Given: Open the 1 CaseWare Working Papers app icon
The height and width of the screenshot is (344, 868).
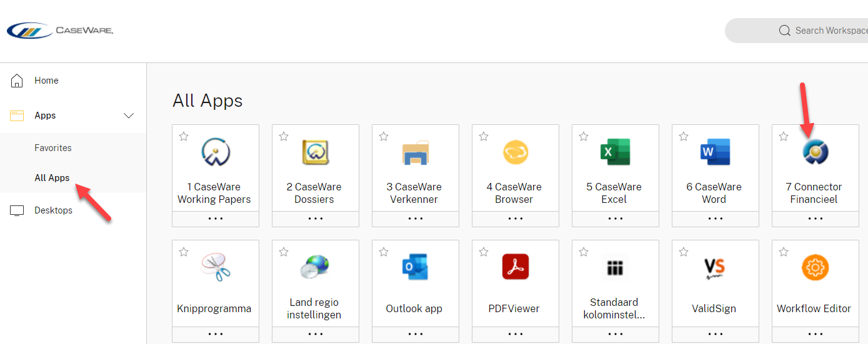Looking at the screenshot, I should 216,152.
